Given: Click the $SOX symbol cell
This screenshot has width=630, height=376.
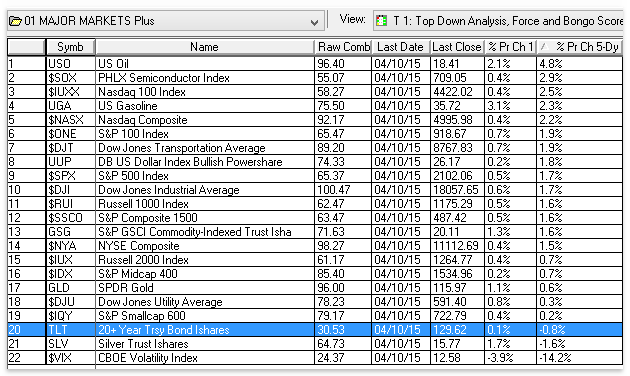Looking at the screenshot, I should point(71,78).
